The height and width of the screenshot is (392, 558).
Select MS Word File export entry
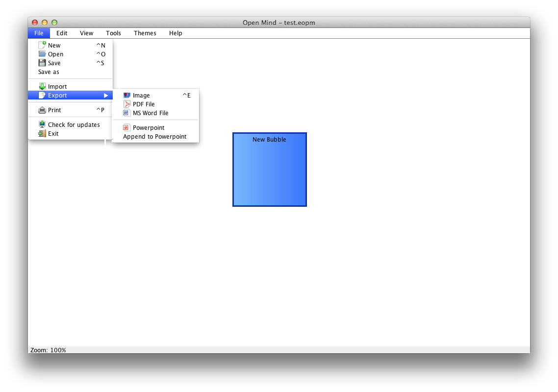(155, 113)
